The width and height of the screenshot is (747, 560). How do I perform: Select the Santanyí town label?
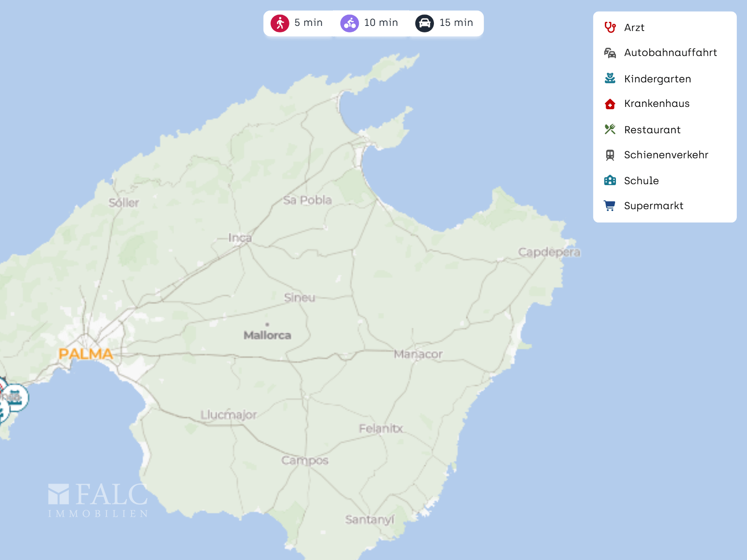coord(370,520)
